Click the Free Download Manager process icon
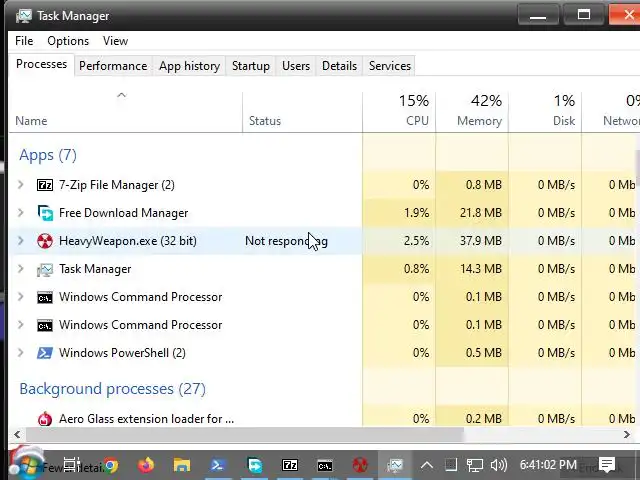This screenshot has width=640, height=480. 45,213
